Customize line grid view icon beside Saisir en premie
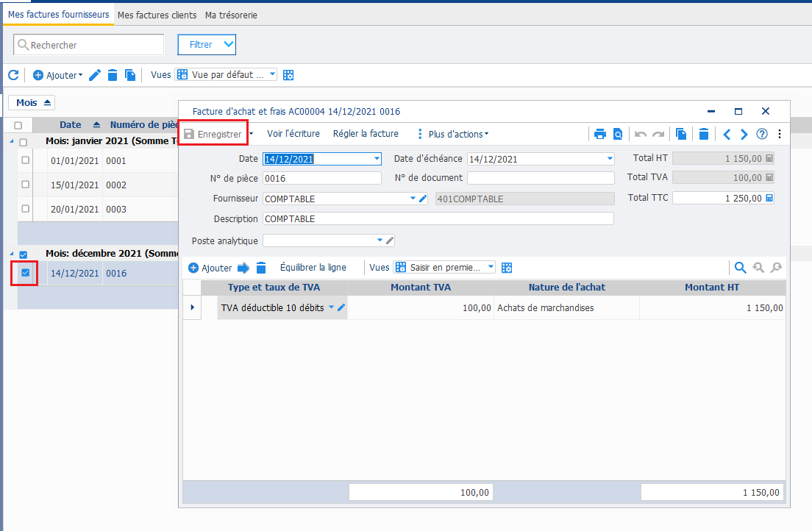 tap(507, 268)
